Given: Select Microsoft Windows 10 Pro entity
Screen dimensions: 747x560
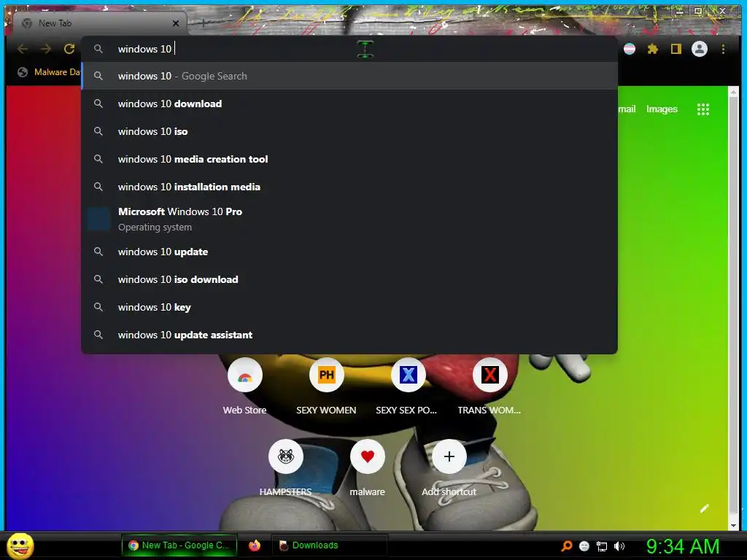Looking at the screenshot, I should tap(349, 219).
